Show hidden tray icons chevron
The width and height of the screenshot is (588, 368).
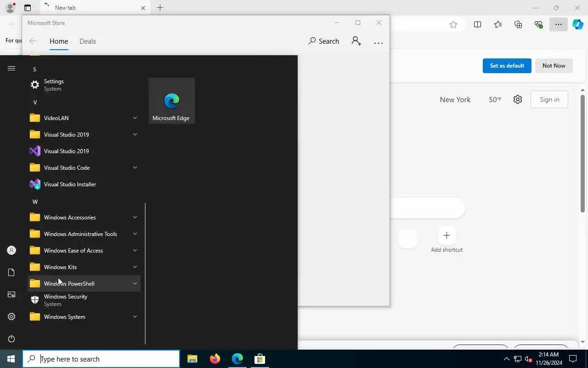[x=506, y=359]
